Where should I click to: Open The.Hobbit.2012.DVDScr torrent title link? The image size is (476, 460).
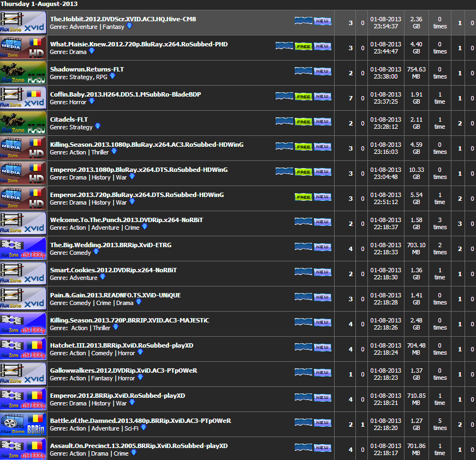pyautogui.click(x=123, y=19)
